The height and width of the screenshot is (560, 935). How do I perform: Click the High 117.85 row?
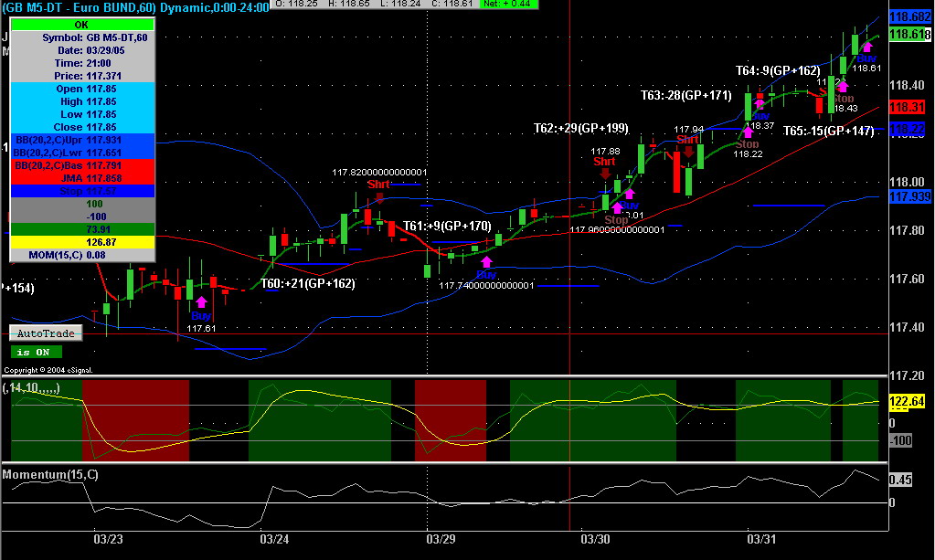coord(82,102)
